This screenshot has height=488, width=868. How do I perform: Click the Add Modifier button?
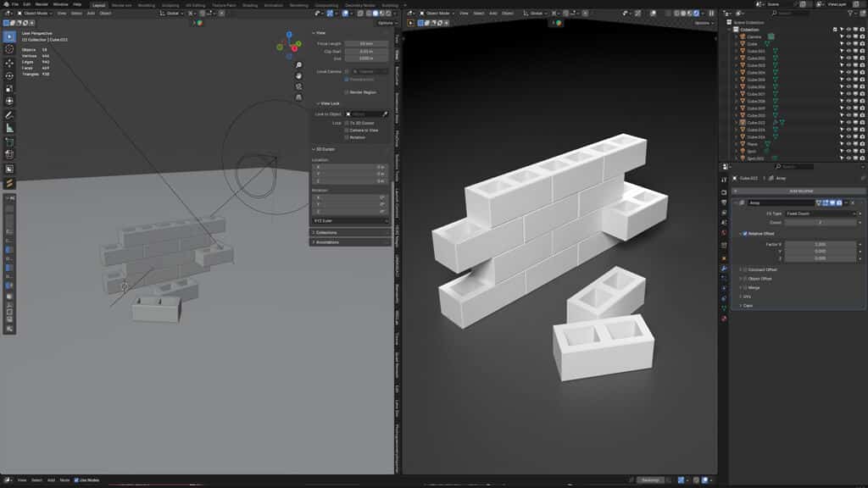pos(799,191)
